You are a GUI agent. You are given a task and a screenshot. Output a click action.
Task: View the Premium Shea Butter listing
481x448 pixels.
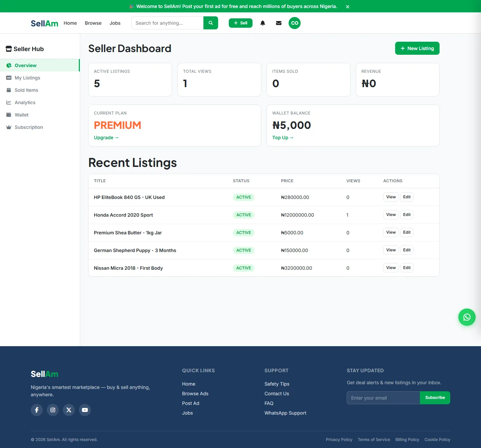tap(391, 232)
